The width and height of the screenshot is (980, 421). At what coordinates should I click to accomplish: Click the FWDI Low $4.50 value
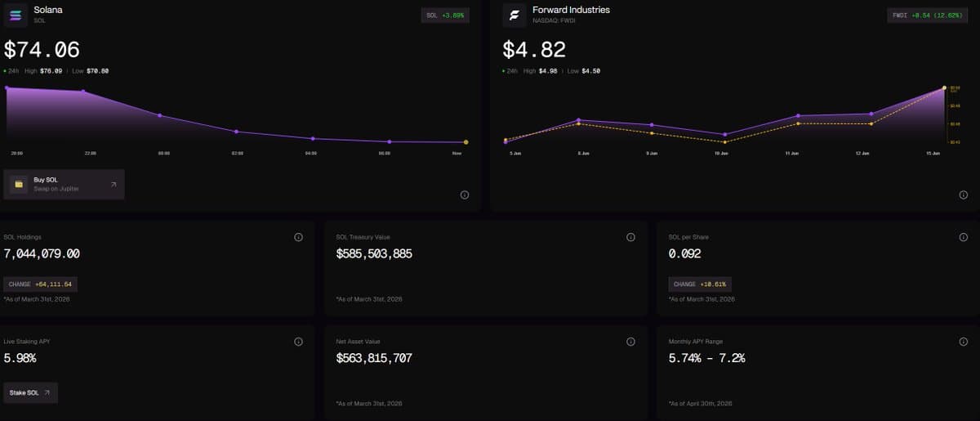591,71
